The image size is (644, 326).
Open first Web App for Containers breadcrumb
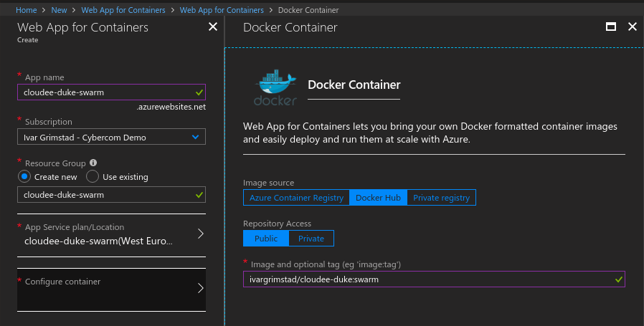pos(123,10)
